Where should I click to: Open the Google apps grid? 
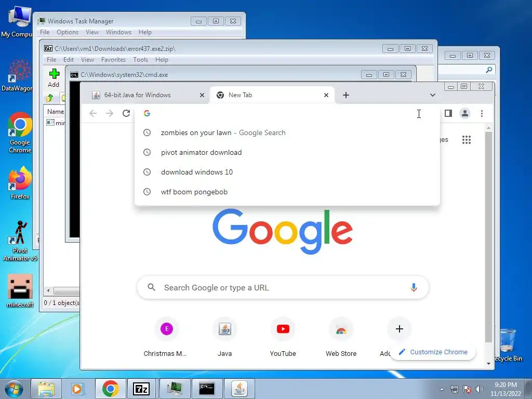[x=467, y=140]
